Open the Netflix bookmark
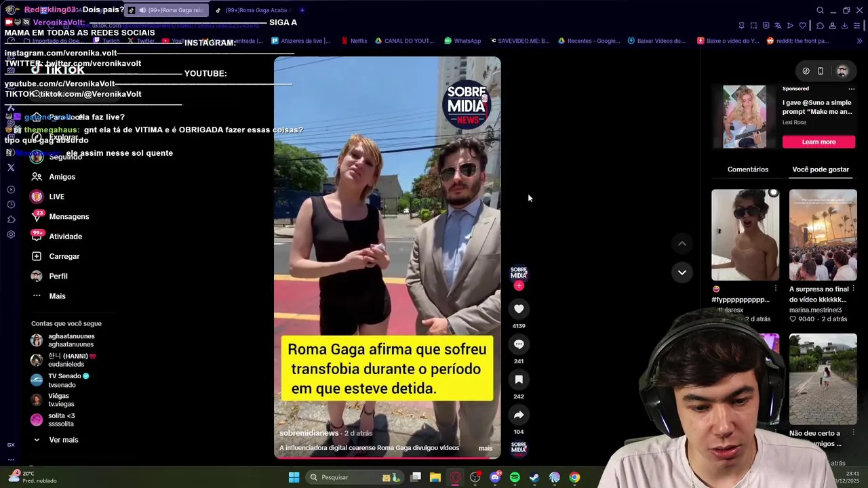868x488 pixels. pyautogui.click(x=353, y=41)
